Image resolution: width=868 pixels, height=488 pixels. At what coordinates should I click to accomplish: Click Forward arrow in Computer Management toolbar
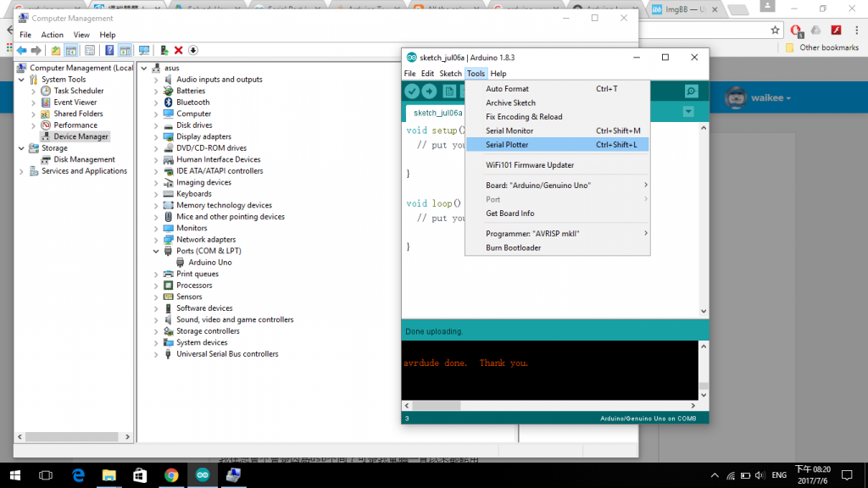[36, 50]
